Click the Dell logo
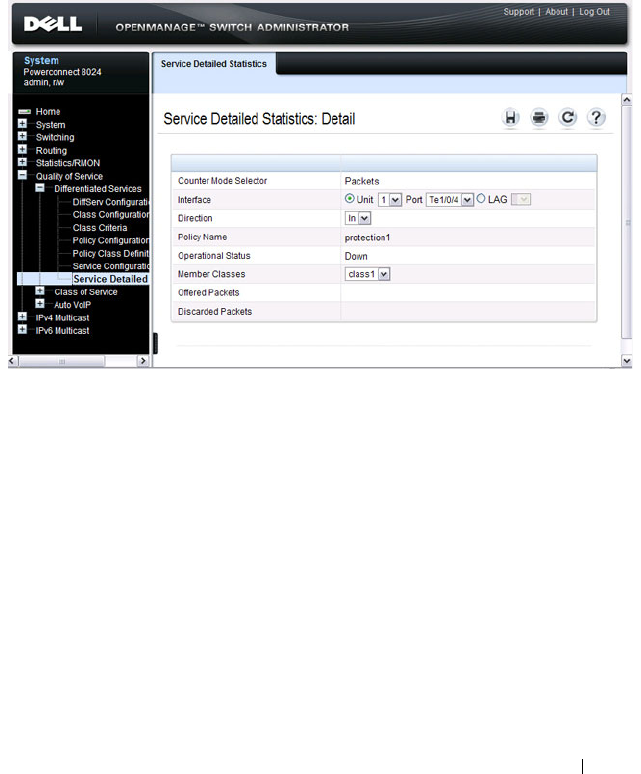Viewport: 641px width, 774px height. 53,24
